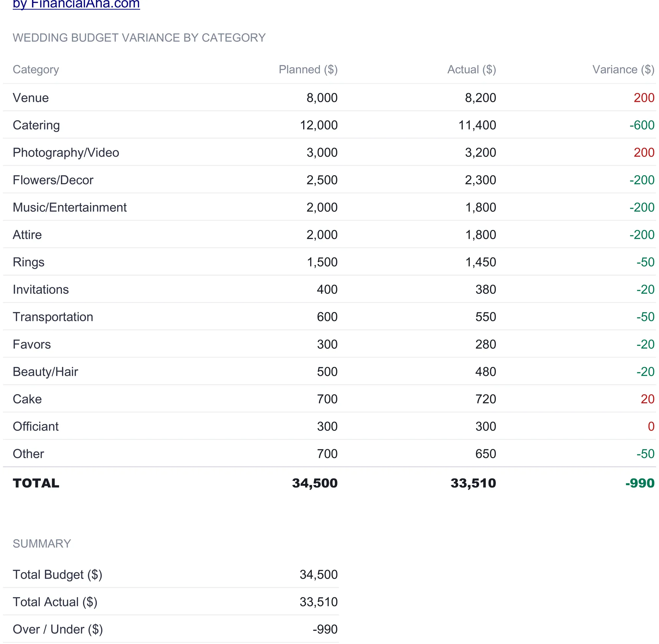
Task: Select Officiant variance value 0
Action: [651, 427]
